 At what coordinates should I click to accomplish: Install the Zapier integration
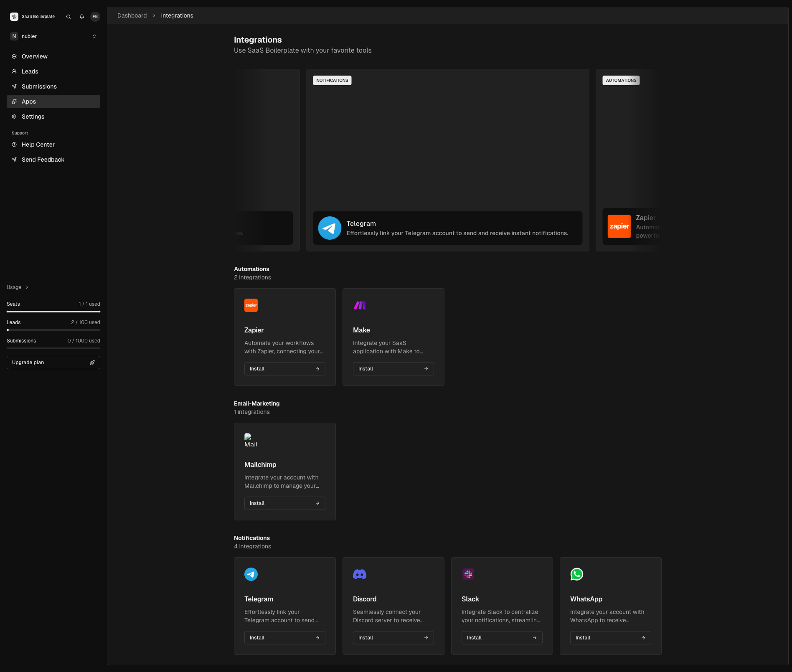284,369
